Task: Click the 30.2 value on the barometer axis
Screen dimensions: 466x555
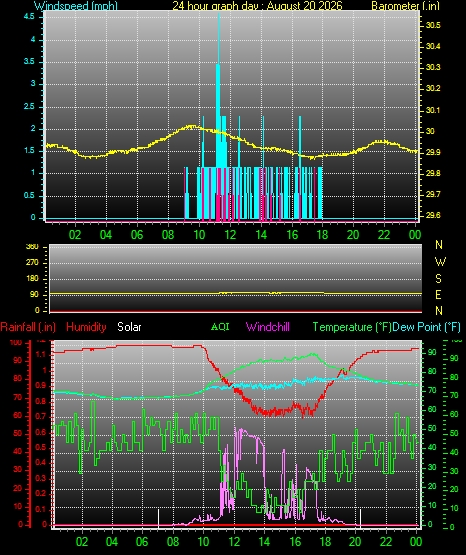Action: pos(433,88)
